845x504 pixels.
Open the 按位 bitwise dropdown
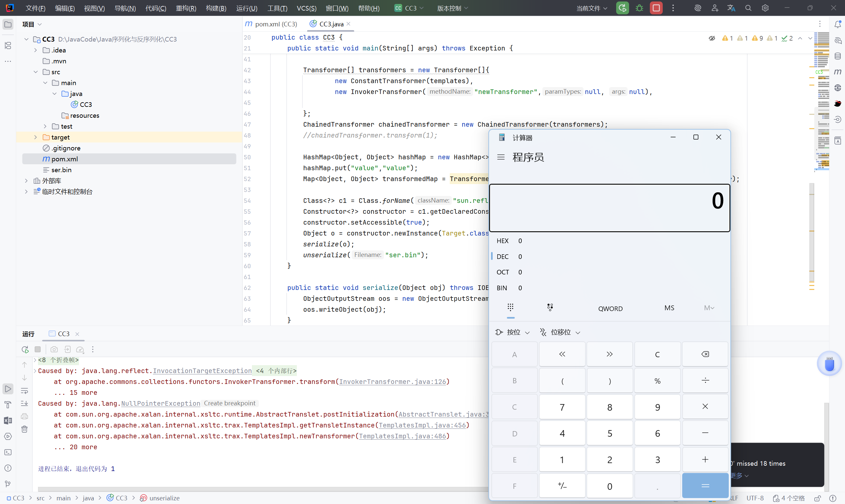point(512,332)
